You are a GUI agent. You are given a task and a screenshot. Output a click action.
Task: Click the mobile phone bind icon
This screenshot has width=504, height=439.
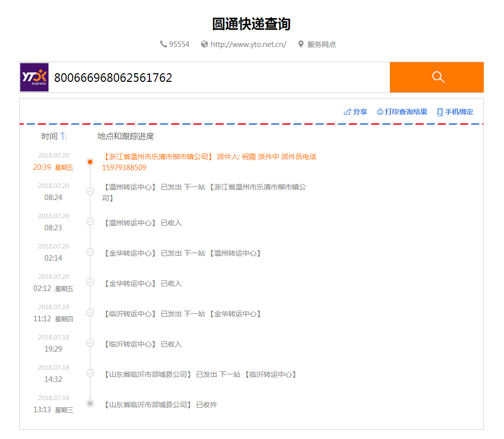(440, 112)
